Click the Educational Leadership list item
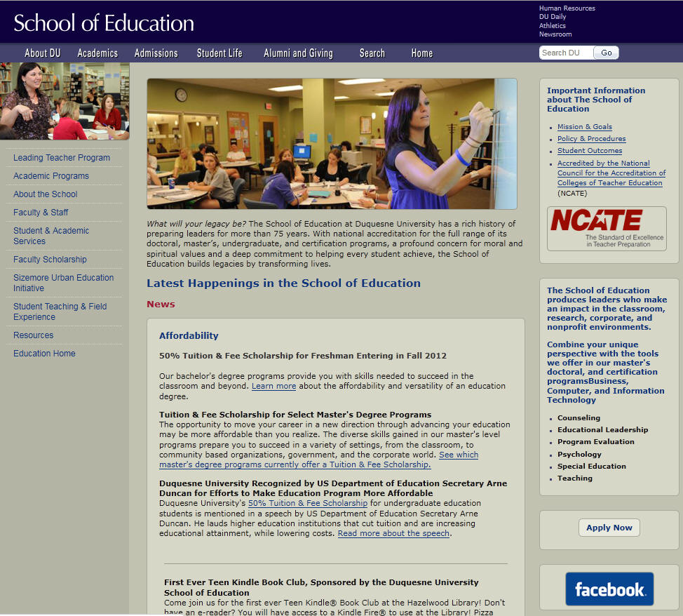Screen dimensions: 683x616 602,429
